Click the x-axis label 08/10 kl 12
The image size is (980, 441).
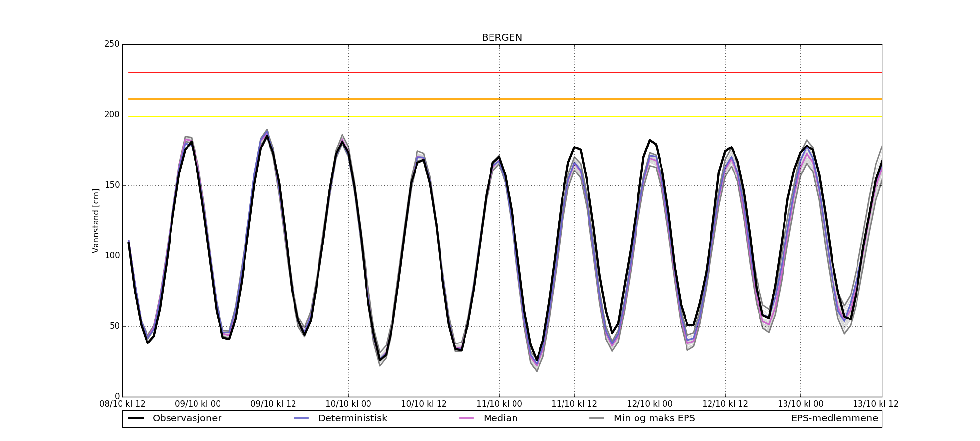(122, 404)
